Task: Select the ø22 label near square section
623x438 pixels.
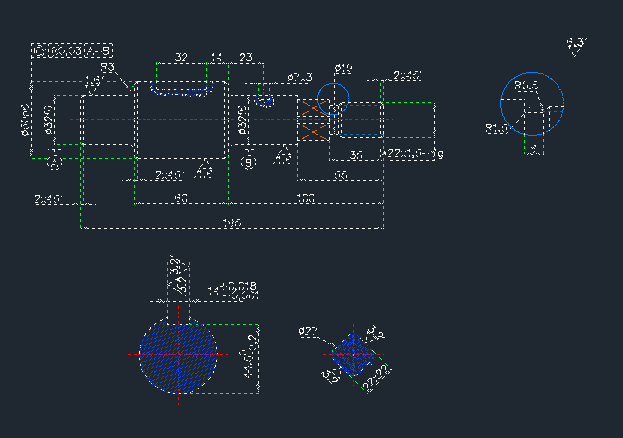Action: (x=308, y=331)
